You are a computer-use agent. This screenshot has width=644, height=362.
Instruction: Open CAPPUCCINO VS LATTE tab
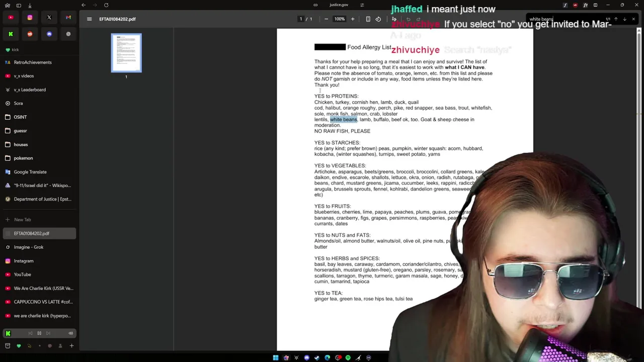(39, 302)
